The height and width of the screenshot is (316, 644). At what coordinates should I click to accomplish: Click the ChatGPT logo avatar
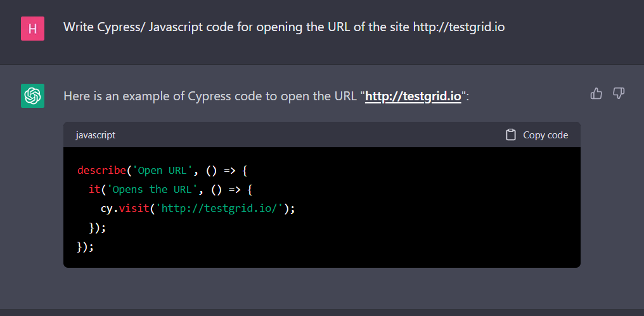32,96
